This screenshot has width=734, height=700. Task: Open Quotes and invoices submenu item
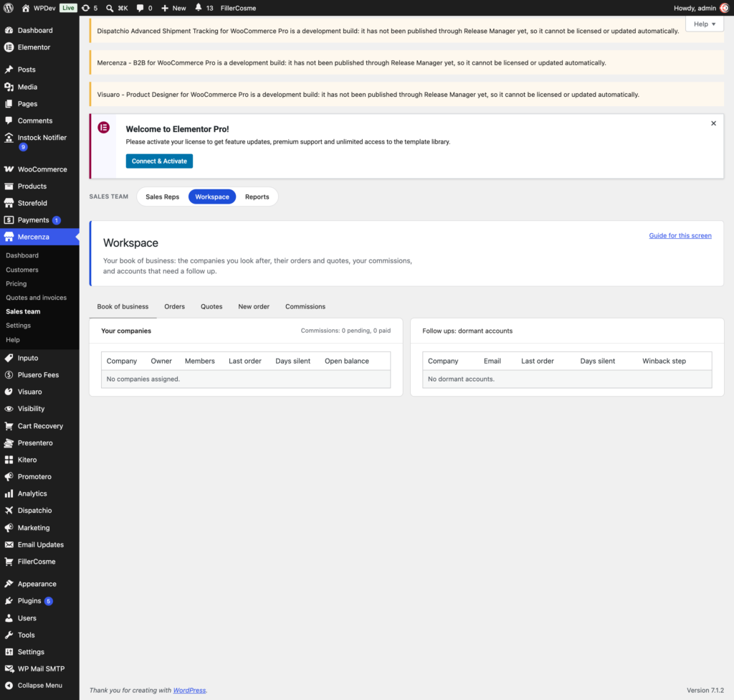(36, 298)
